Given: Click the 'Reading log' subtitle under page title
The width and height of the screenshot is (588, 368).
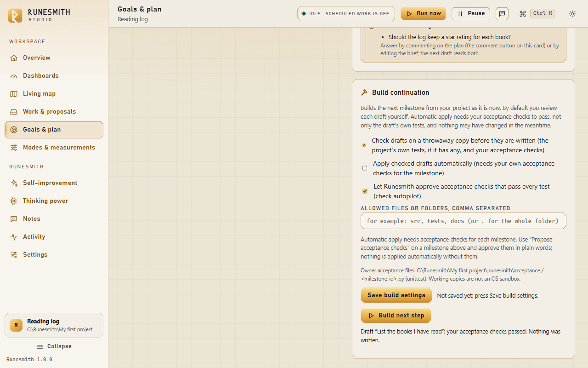Looking at the screenshot, I should 133,19.
